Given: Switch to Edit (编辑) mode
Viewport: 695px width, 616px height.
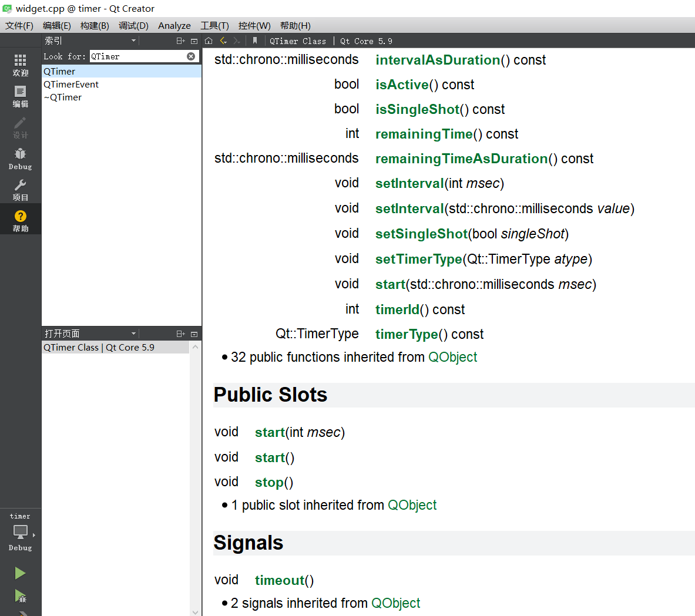Looking at the screenshot, I should coord(21,97).
